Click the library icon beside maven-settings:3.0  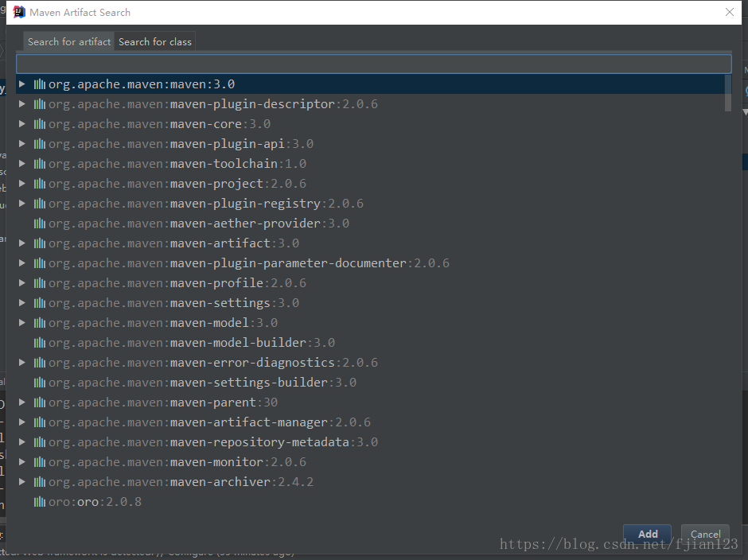(40, 303)
